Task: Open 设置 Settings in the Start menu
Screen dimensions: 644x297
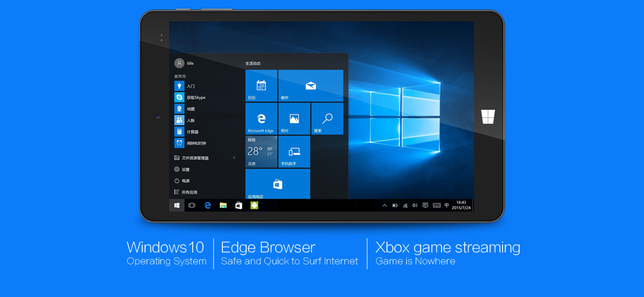Action: coord(182,169)
